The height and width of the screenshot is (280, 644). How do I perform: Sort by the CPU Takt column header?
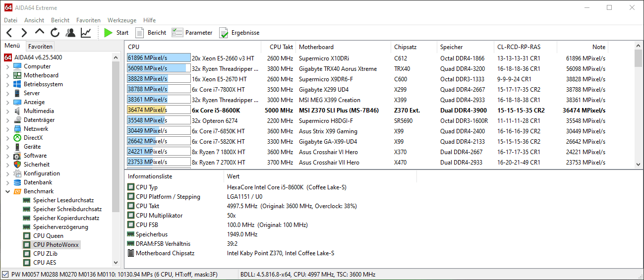click(x=278, y=47)
